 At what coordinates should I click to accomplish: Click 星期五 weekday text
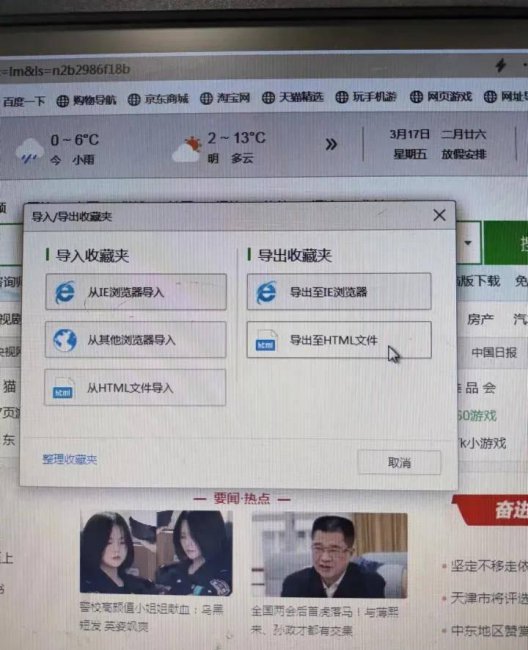tap(410, 154)
